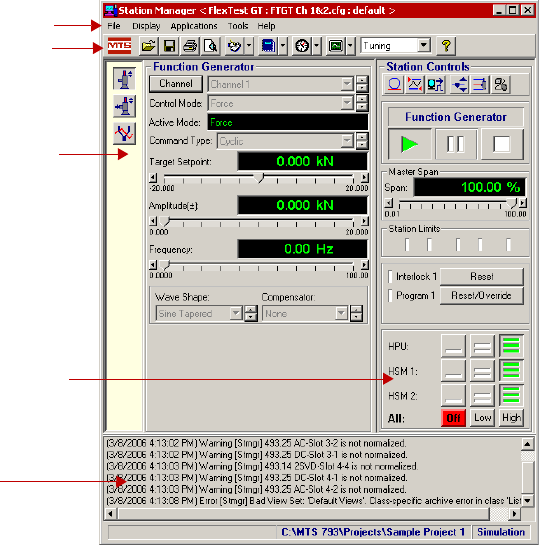539x545 pixels.
Task: Set HSM 1 to off
Action: [453, 371]
